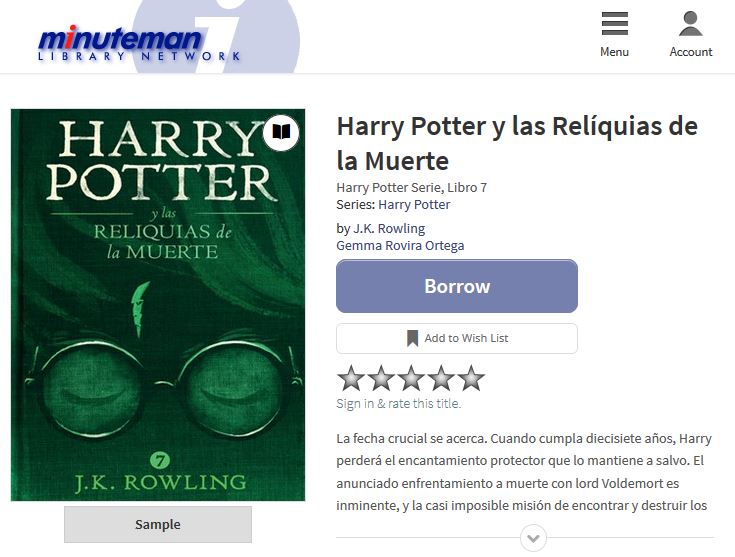
Task: View titles by Gemma Rovira Ortega
Action: (x=400, y=246)
